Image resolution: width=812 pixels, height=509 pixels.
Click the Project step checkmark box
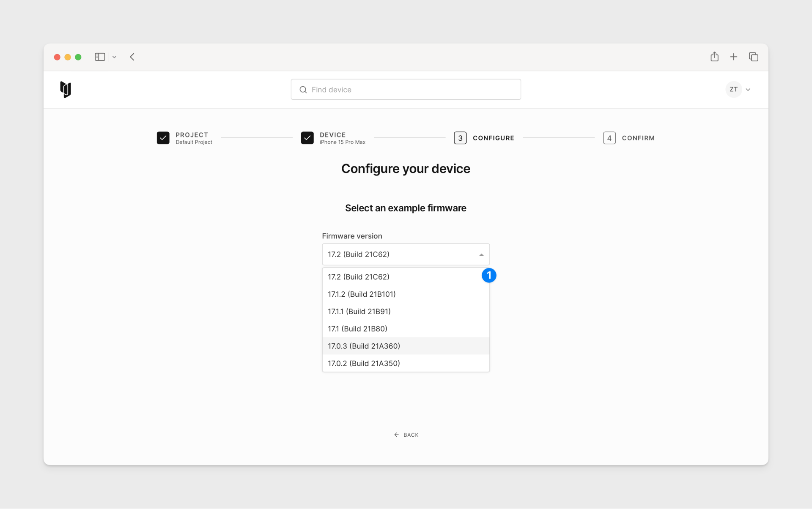tap(163, 137)
